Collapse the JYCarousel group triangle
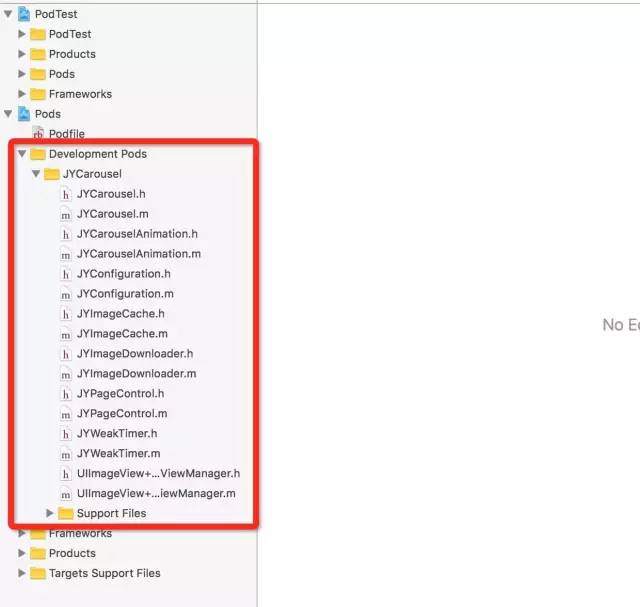Screen dimensions: 640x607 (x=36, y=174)
